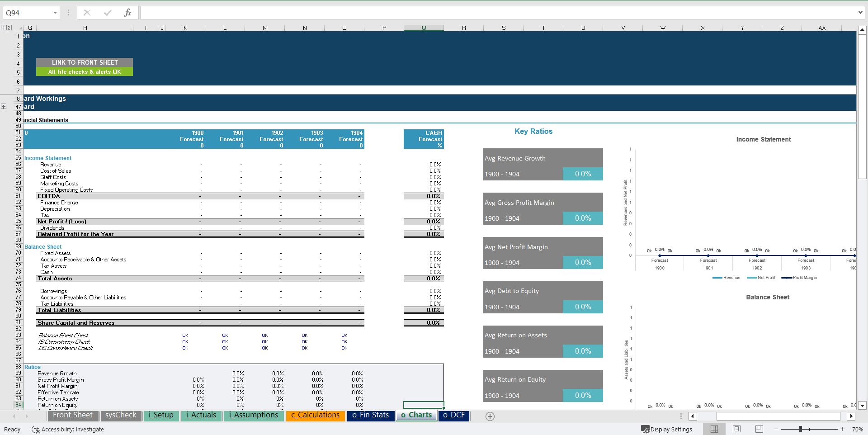This screenshot has width=868, height=435.
Task: Open the Name Box dropdown
Action: tap(55, 12)
